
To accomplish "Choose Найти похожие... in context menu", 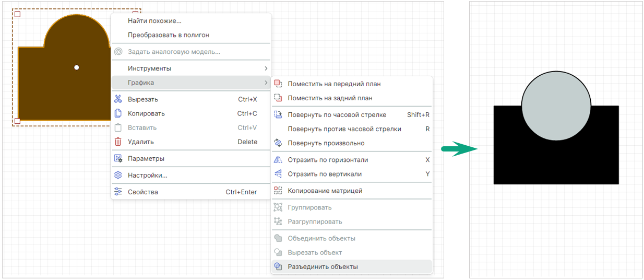I will (x=154, y=21).
